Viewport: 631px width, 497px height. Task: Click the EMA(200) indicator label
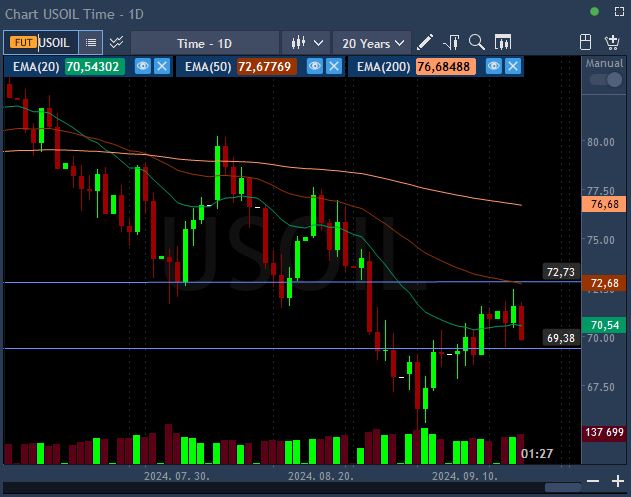(x=384, y=66)
